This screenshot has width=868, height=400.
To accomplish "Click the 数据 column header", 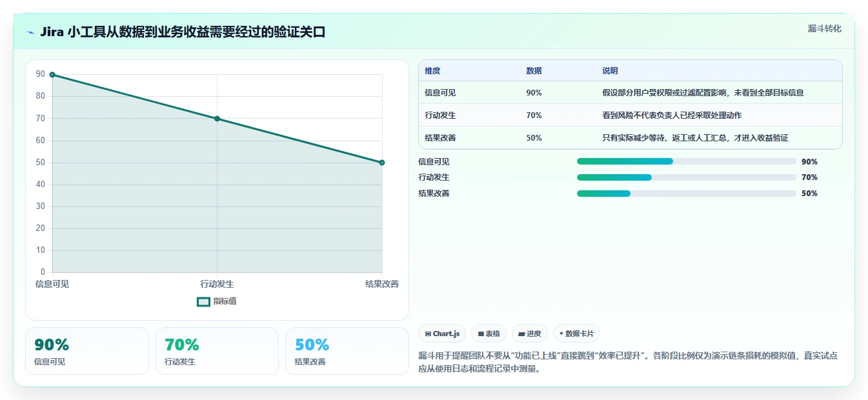I will click(534, 71).
